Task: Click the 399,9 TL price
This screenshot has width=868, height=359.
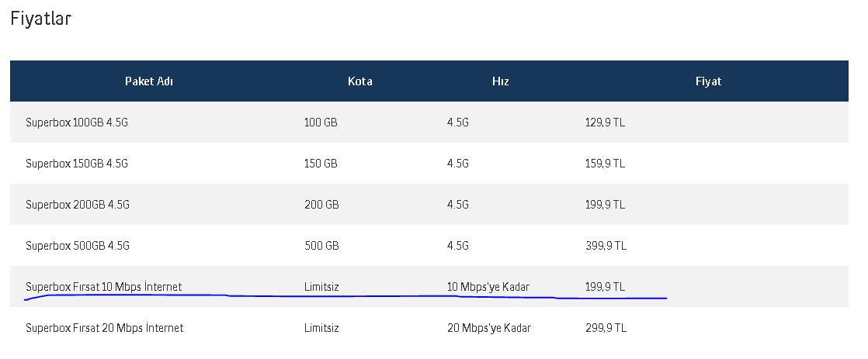Action: [606, 246]
